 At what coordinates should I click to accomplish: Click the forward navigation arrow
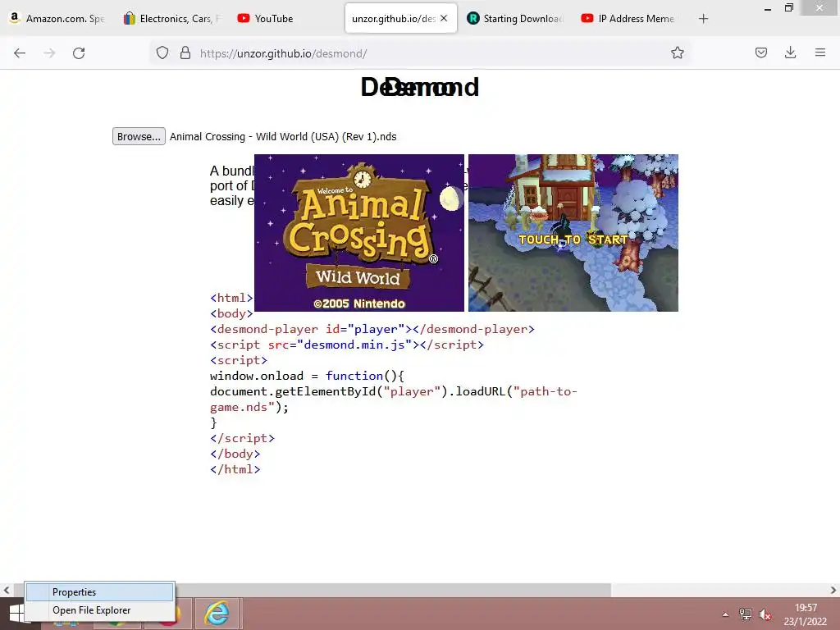49,53
